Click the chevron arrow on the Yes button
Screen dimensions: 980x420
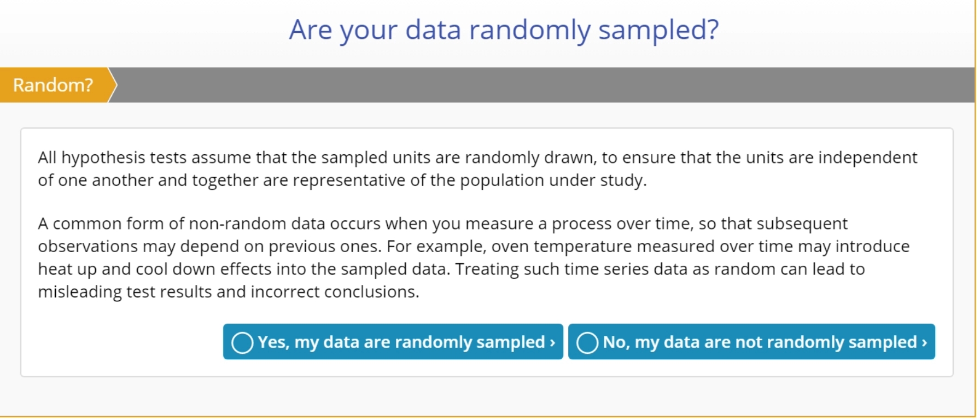[553, 343]
